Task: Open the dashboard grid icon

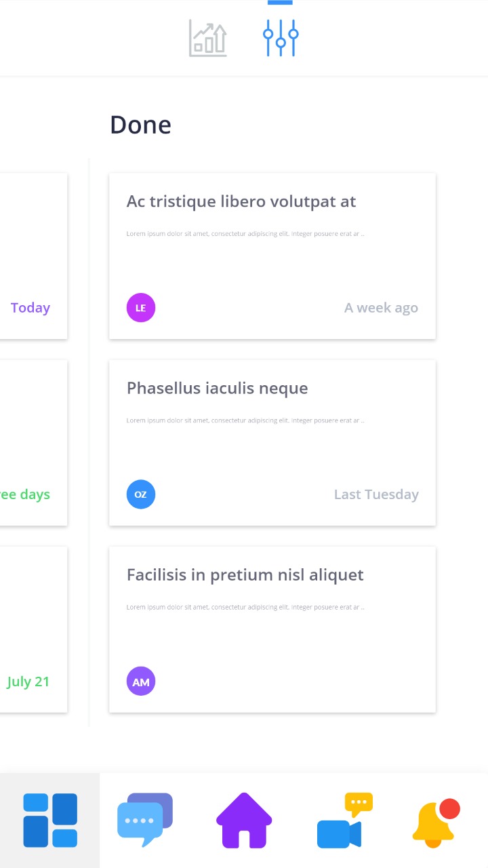Action: click(x=50, y=820)
